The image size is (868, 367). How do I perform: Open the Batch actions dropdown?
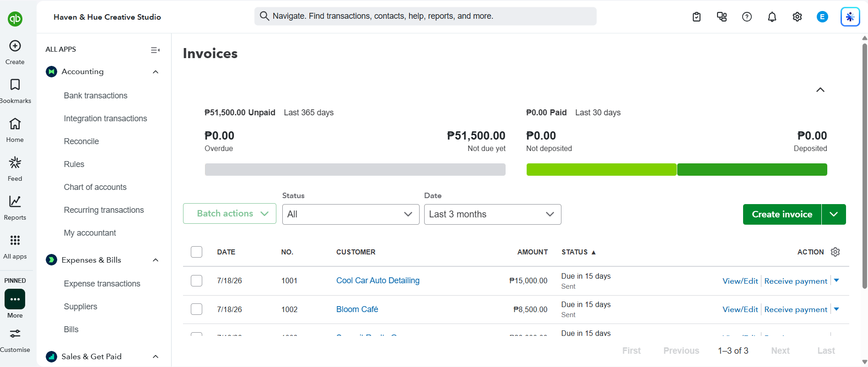pos(230,214)
